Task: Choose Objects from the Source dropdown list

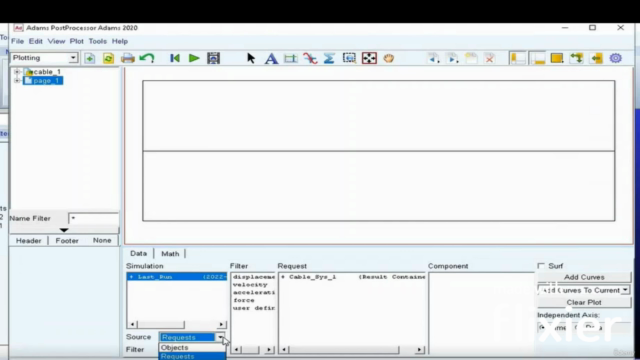Action: coord(192,348)
